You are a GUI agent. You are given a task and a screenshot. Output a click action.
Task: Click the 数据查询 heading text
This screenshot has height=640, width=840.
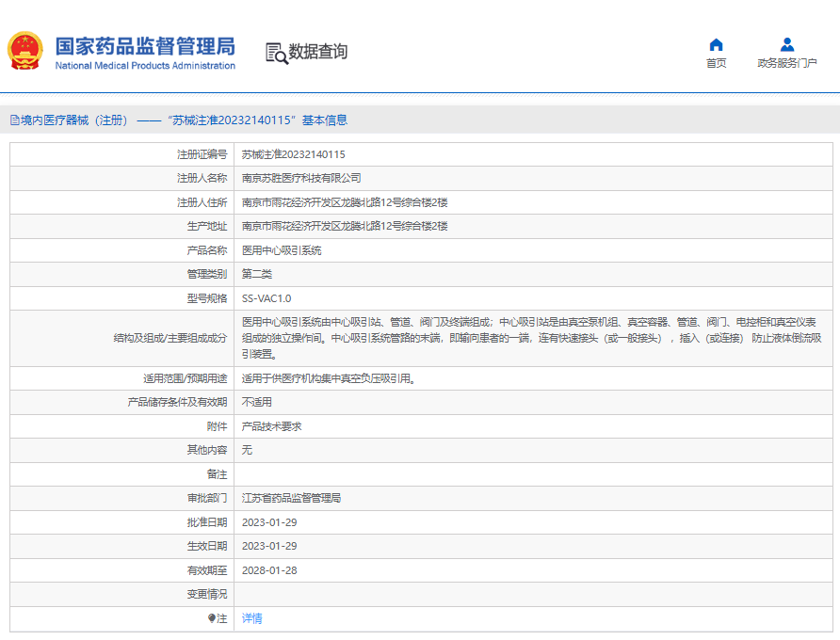point(318,52)
